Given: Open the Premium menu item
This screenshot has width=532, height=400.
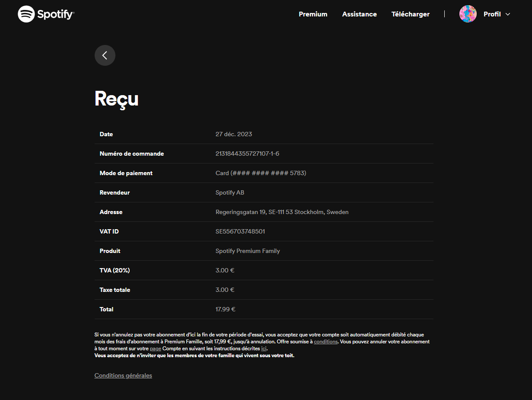Looking at the screenshot, I should click(313, 14).
